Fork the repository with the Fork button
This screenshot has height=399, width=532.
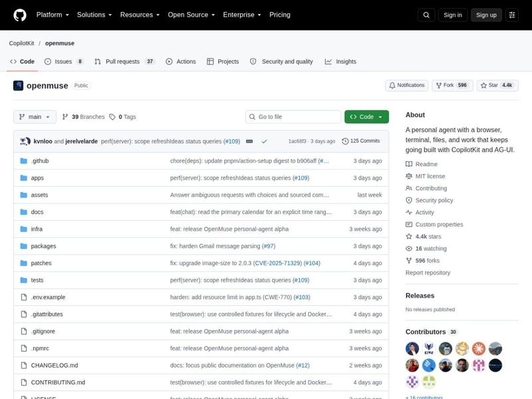click(452, 85)
